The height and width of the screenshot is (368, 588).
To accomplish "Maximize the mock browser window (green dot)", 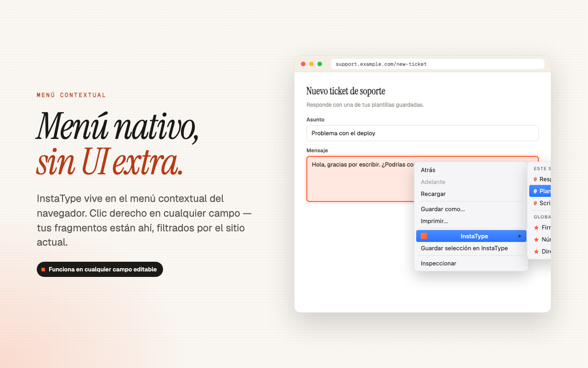I will tap(320, 64).
